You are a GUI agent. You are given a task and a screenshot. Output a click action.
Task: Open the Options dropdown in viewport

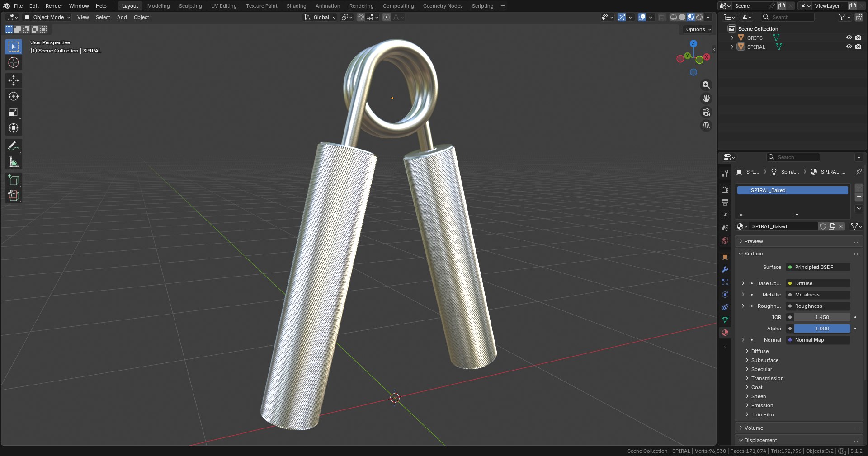pos(698,29)
